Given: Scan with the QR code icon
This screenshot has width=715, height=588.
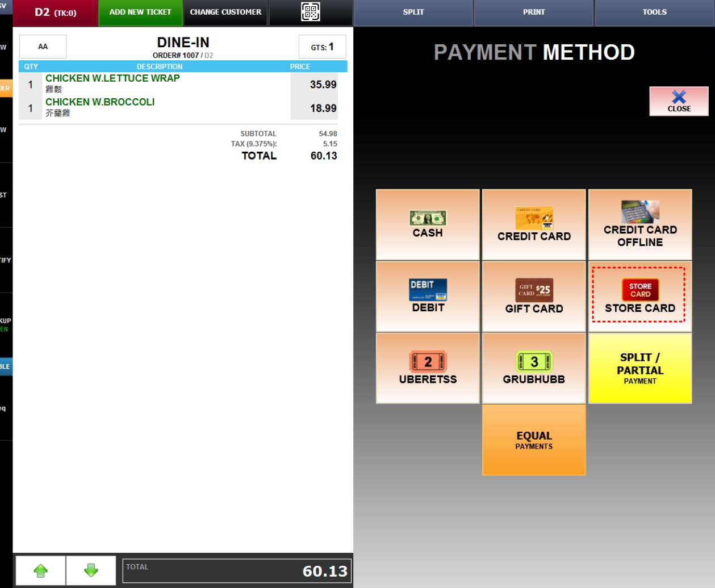Looking at the screenshot, I should pyautogui.click(x=310, y=12).
